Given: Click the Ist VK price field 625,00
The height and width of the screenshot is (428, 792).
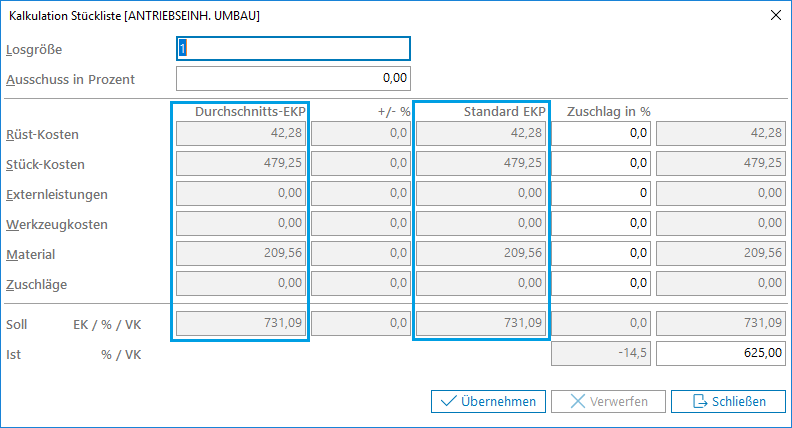Looking at the screenshot, I should coord(720,354).
